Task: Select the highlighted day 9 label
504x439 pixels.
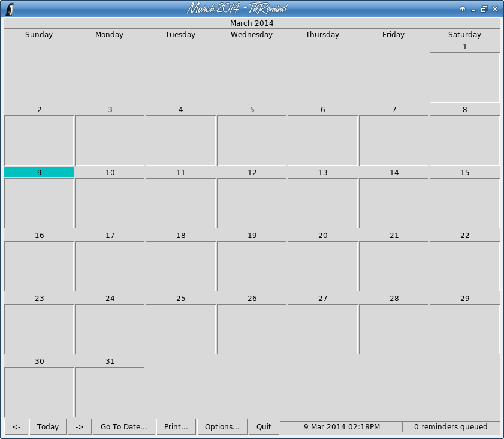Action: [39, 172]
